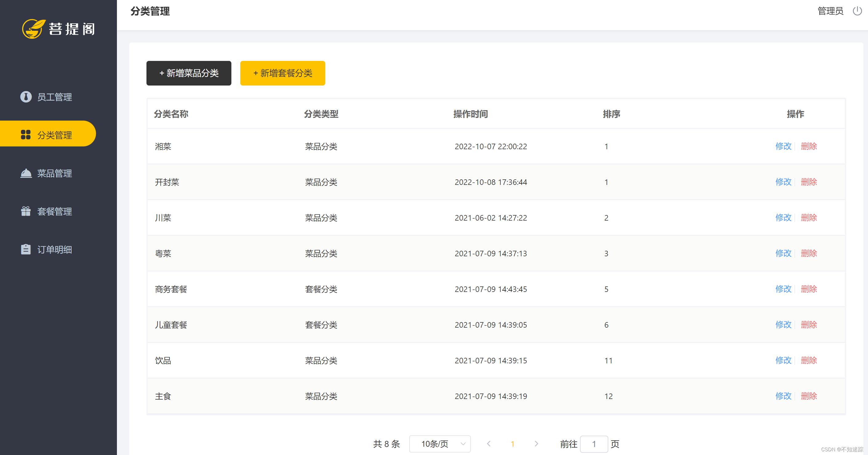
Task: Click 删除 for 川菜 row
Action: tap(809, 218)
